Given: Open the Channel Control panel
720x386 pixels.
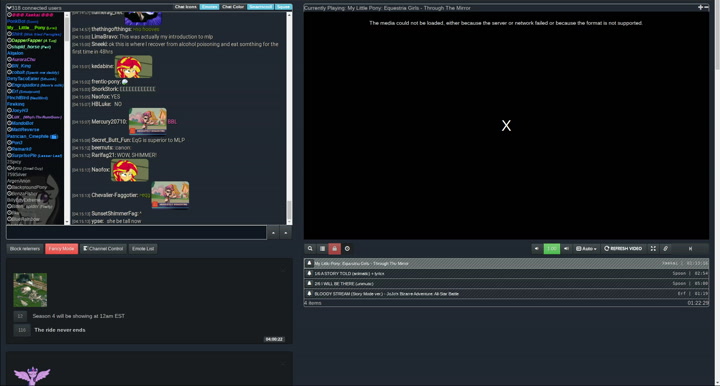Looking at the screenshot, I should 103,249.
